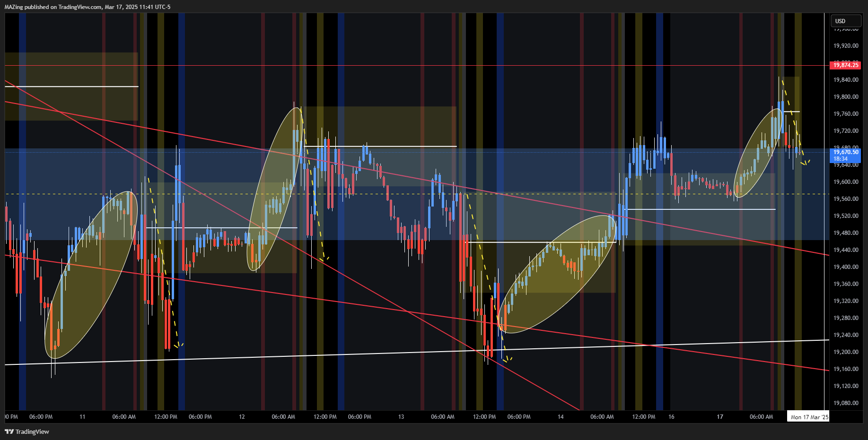Click the 19,920.00 price axis label
The image size is (868, 440).
click(x=846, y=46)
